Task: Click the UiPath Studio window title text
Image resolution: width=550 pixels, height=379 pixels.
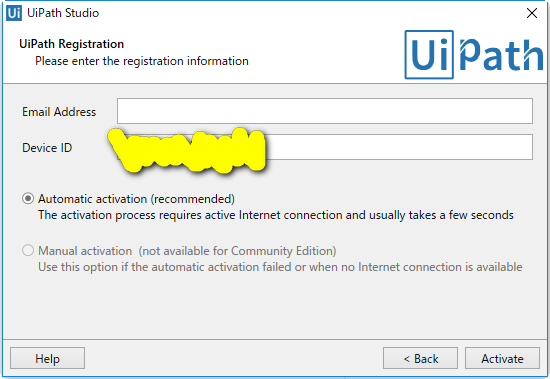Action: coord(63,13)
